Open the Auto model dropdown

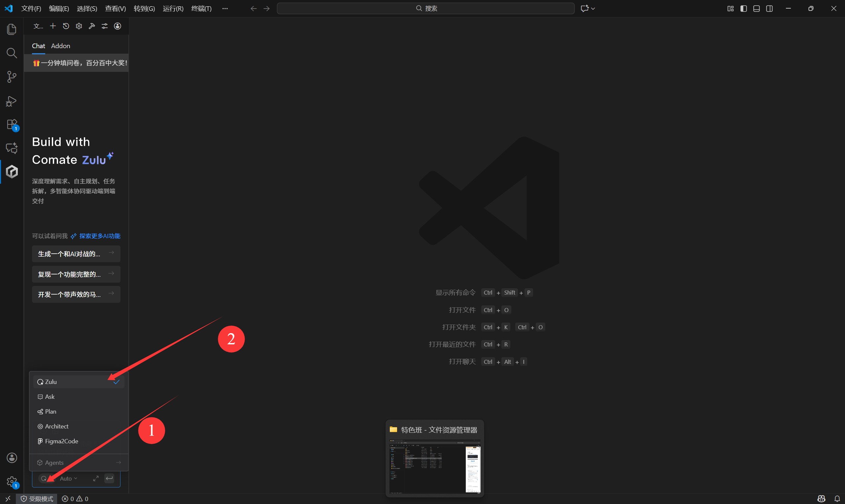[x=68, y=479]
